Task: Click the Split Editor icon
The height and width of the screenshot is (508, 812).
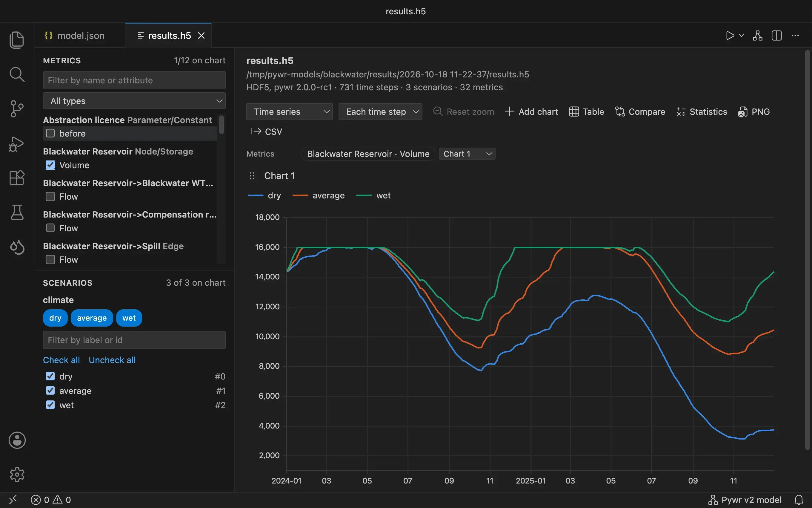Action: (777, 36)
